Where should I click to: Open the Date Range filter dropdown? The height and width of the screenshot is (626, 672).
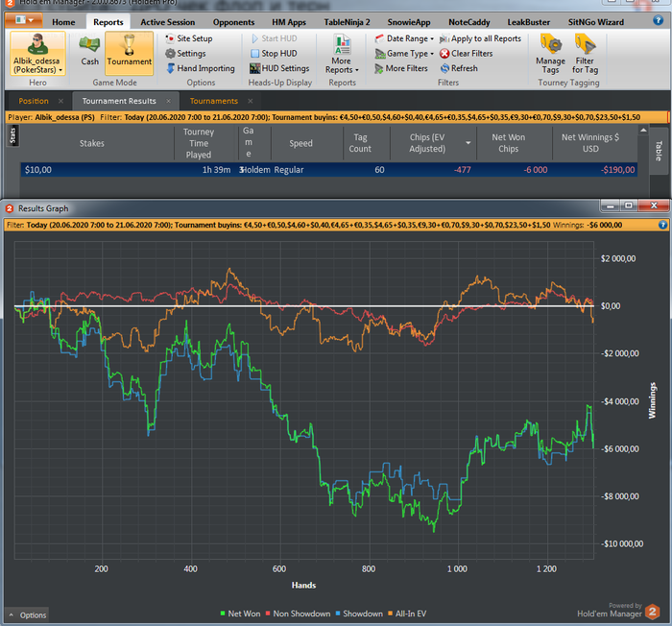point(404,38)
